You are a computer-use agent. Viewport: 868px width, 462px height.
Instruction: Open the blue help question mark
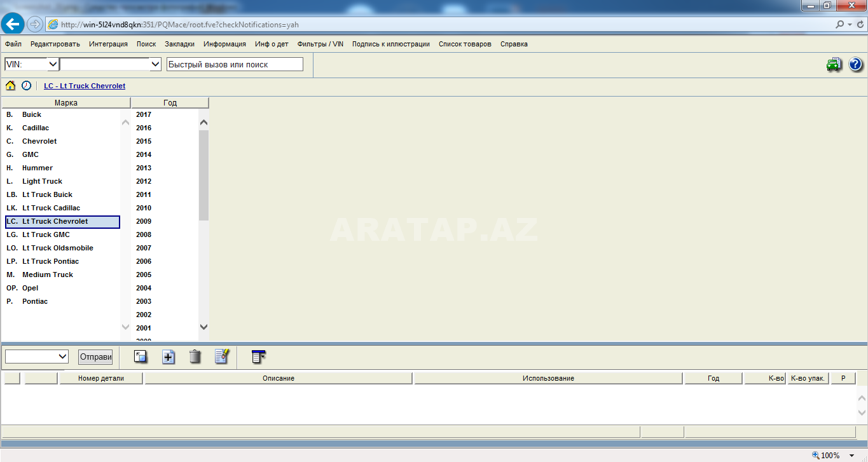855,64
